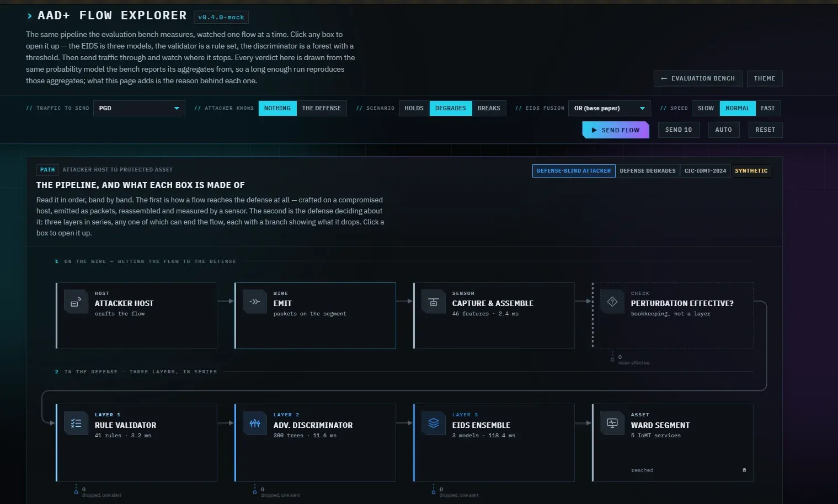Click "3 models · 118.4 ms" text
This screenshot has width=838, height=504.
coord(483,436)
